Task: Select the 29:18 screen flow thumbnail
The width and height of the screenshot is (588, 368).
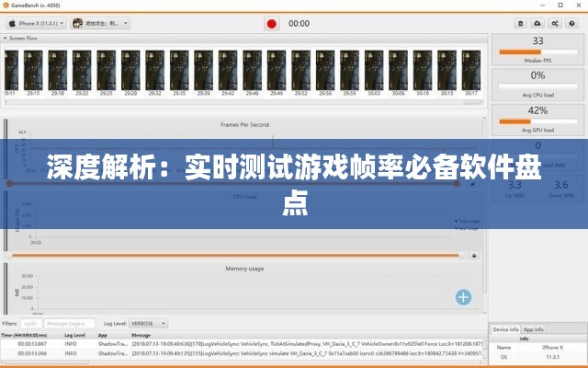Action: tap(57, 70)
